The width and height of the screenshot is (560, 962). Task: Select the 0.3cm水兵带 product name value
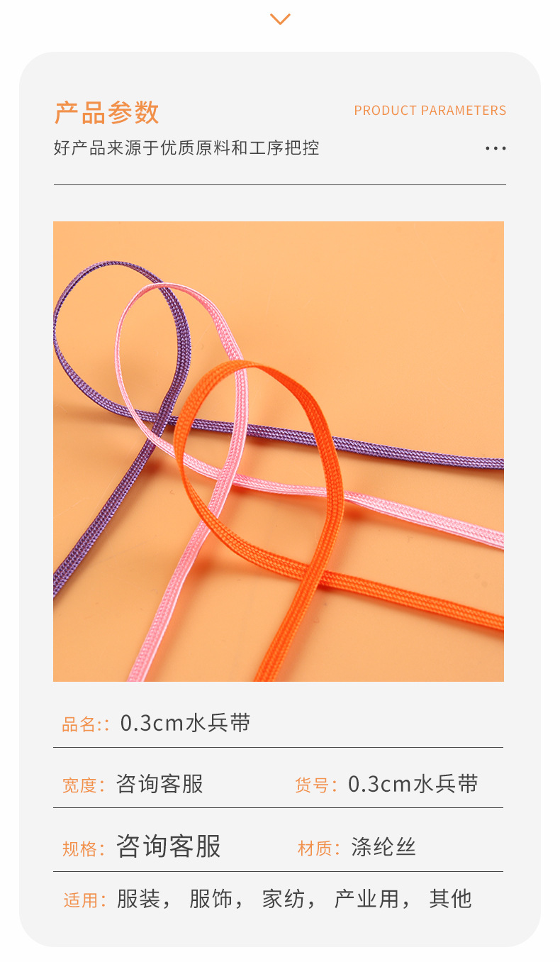pos(186,723)
